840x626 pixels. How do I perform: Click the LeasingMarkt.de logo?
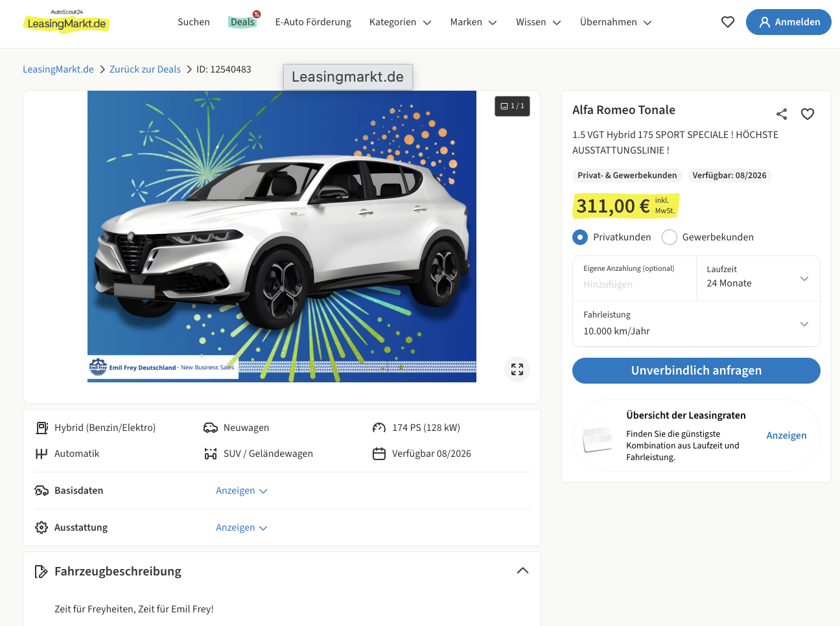click(67, 22)
